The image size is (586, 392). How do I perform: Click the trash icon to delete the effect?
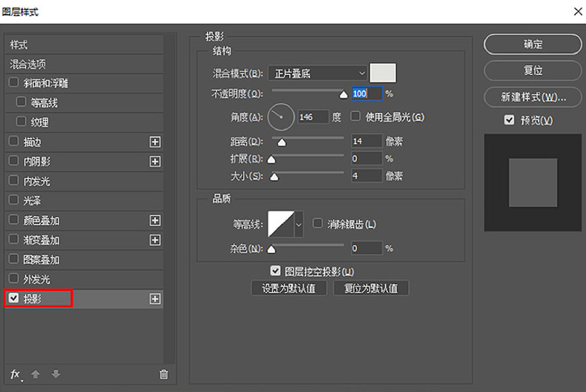tap(163, 374)
